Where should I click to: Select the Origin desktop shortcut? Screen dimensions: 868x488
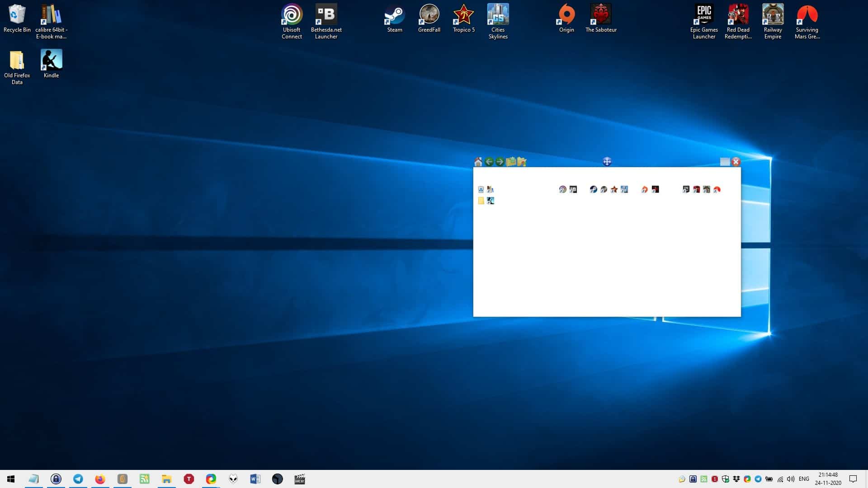coord(566,19)
